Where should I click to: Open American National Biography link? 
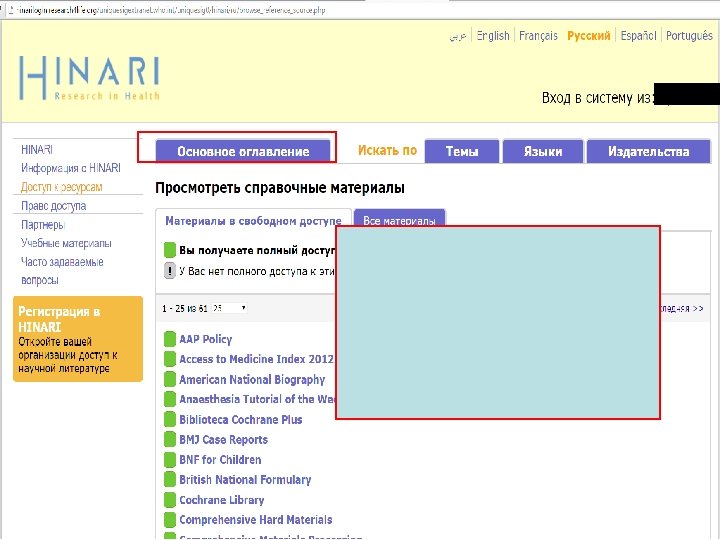tap(252, 380)
